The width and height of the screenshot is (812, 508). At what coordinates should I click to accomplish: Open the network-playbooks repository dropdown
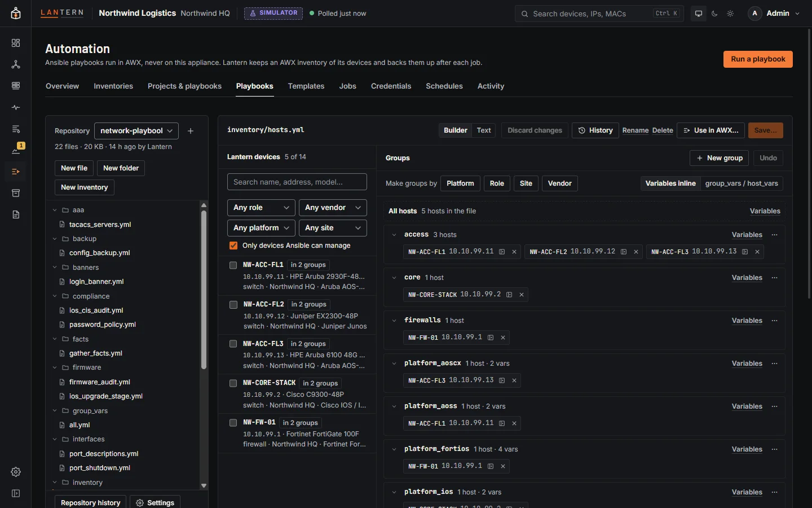point(136,131)
